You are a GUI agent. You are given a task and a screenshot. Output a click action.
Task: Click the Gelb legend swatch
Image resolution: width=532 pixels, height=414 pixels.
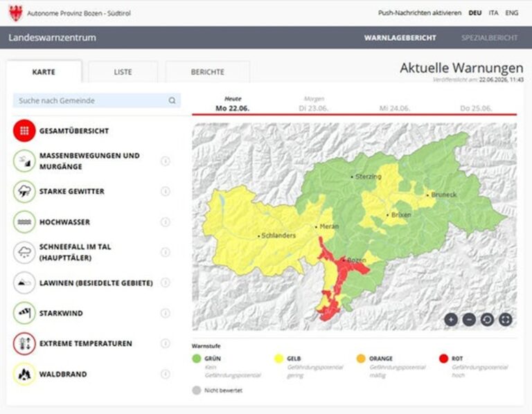[x=278, y=359]
